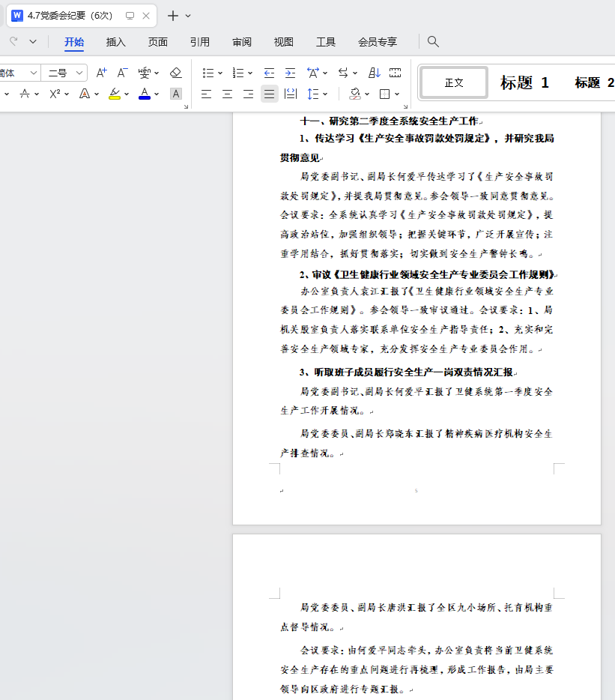Image resolution: width=615 pixels, height=700 pixels.
Task: Align text to the left
Action: pyautogui.click(x=206, y=94)
